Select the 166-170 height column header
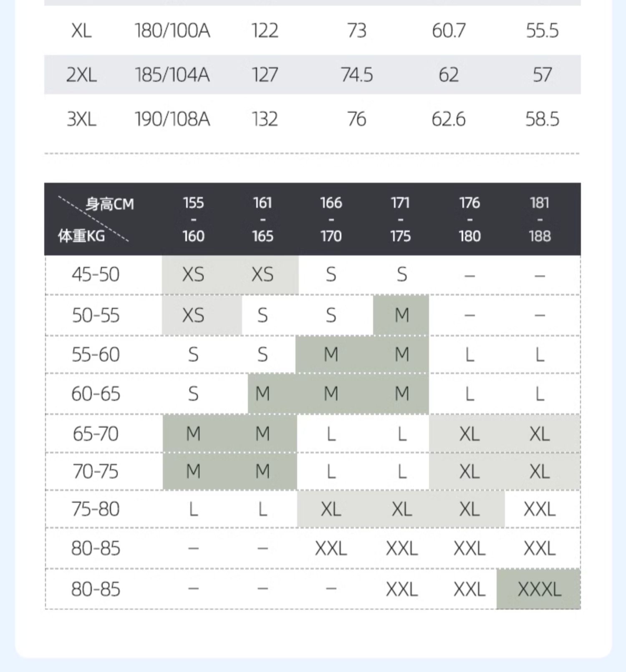Viewport: 626px width, 672px height. 331,219
